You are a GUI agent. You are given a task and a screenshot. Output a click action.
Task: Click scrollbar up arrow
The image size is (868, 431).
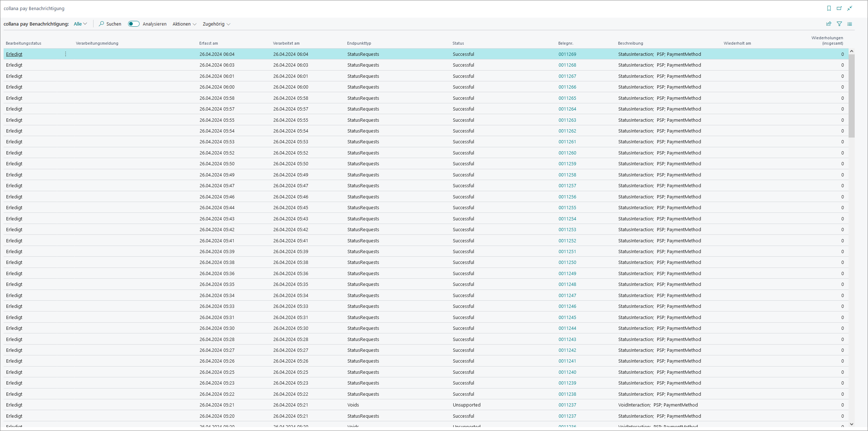tap(851, 51)
